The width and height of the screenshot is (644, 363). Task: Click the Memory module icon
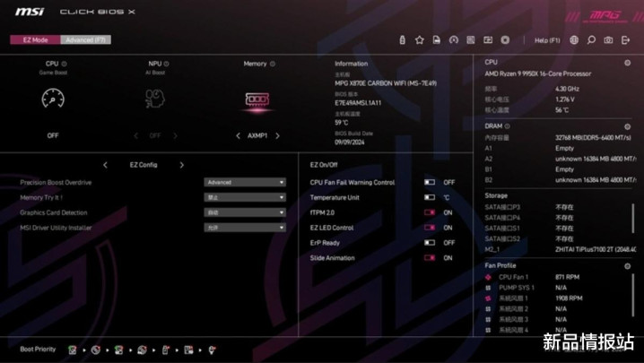click(x=257, y=99)
